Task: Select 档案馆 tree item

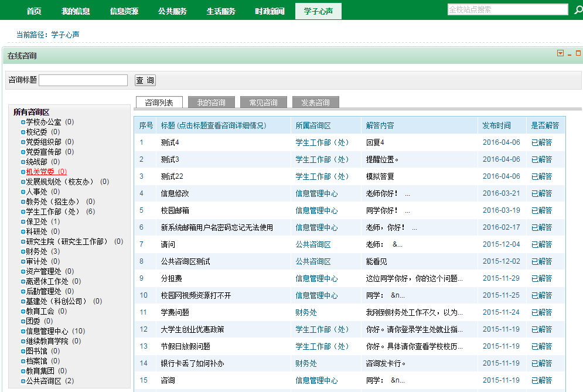Action: coord(43,361)
